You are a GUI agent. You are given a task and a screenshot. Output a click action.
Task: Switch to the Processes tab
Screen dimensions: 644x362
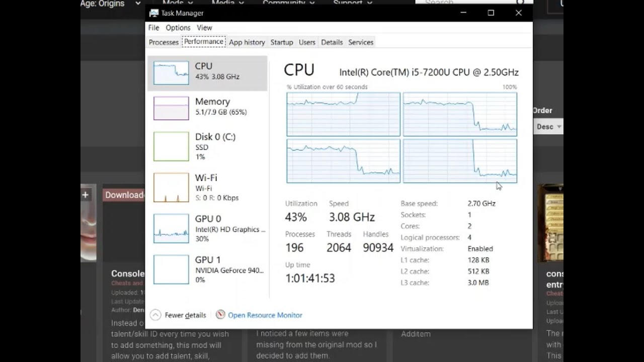pyautogui.click(x=164, y=42)
